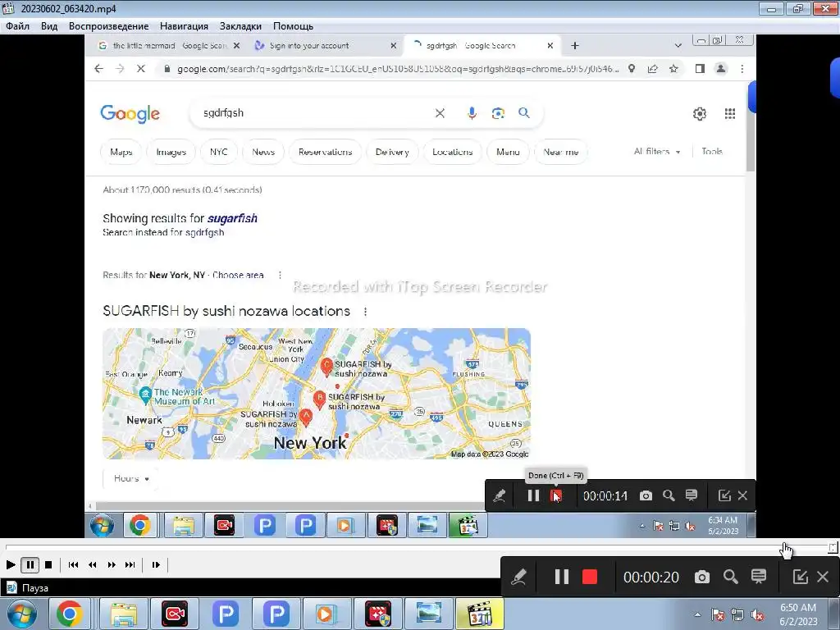Skip to next file in player
Screen dimensions: 840x630
(130, 564)
